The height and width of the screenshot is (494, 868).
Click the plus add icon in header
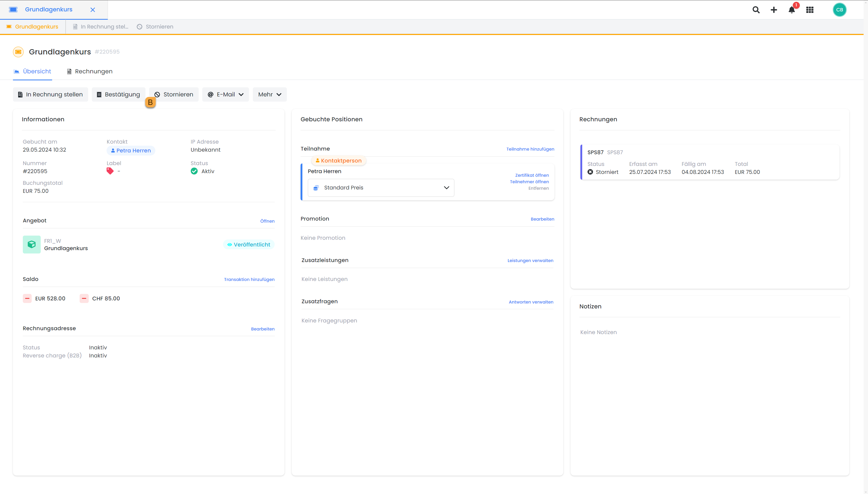pyautogui.click(x=774, y=10)
